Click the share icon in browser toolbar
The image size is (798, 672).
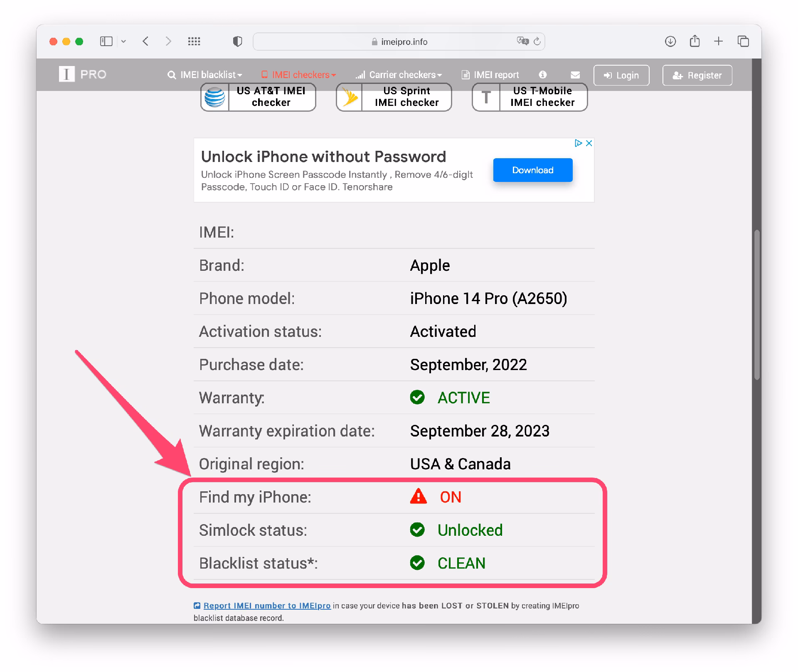tap(695, 41)
